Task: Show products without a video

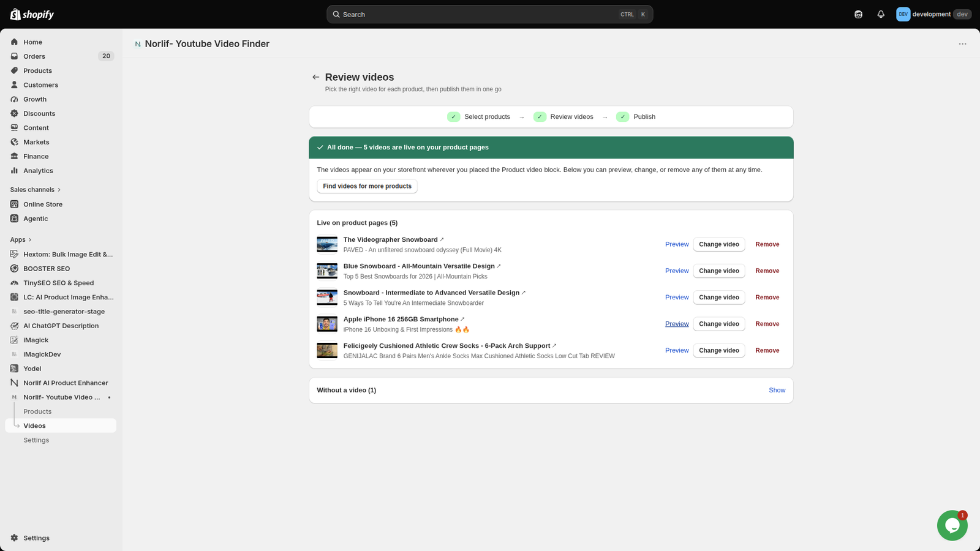Action: [777, 390]
